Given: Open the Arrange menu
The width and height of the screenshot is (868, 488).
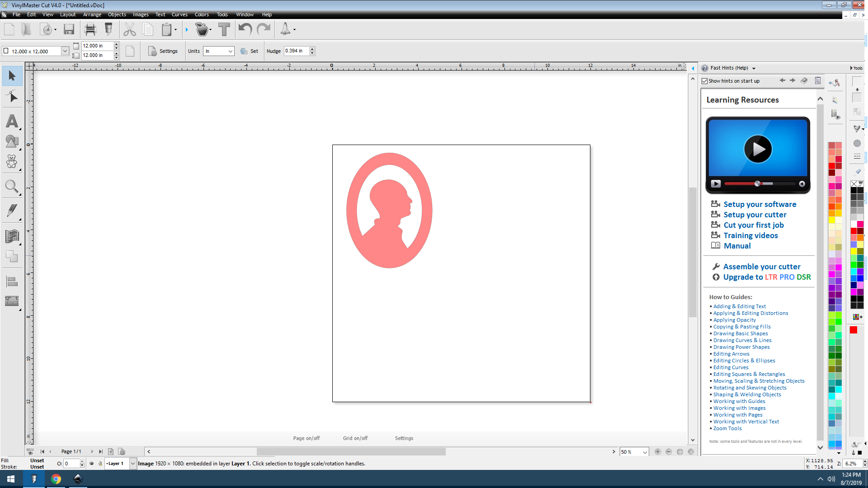Looking at the screenshot, I should (92, 14).
